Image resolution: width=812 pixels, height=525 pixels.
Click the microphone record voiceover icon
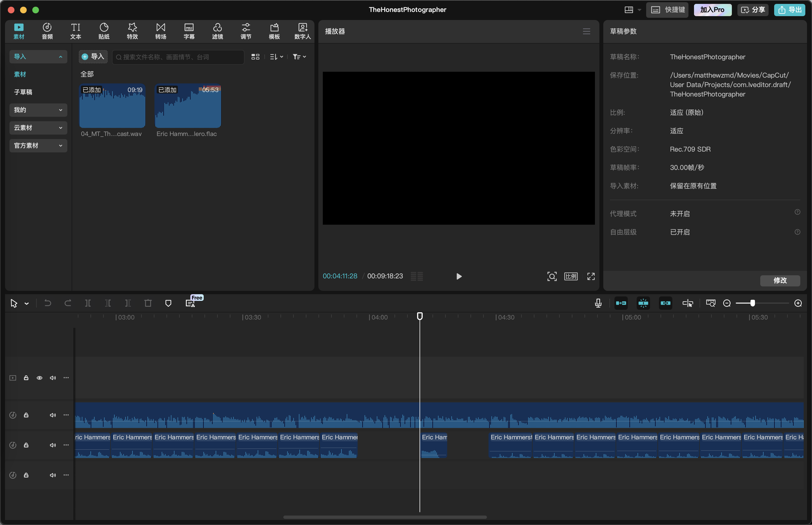[x=598, y=303]
